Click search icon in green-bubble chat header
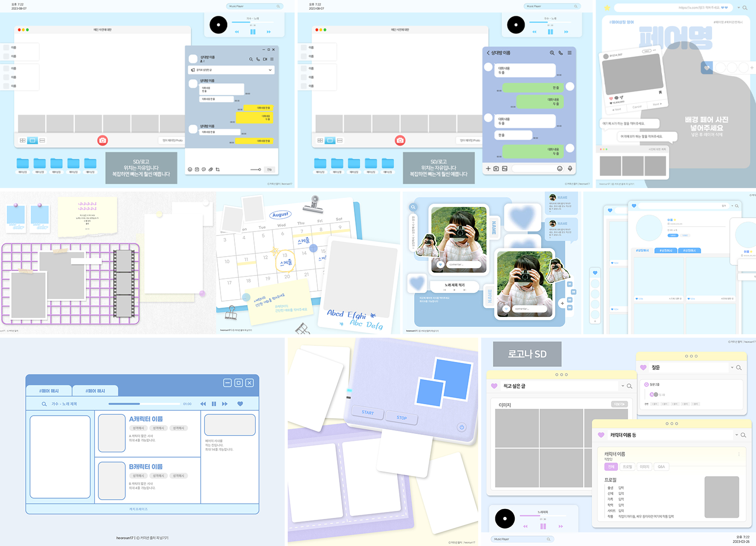The height and width of the screenshot is (546, 756). click(552, 53)
